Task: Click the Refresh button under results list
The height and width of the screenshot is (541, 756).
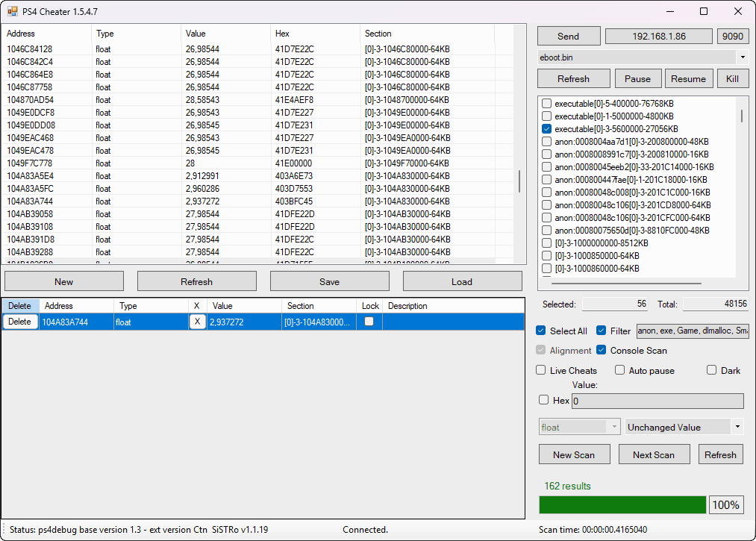Action: tap(197, 281)
